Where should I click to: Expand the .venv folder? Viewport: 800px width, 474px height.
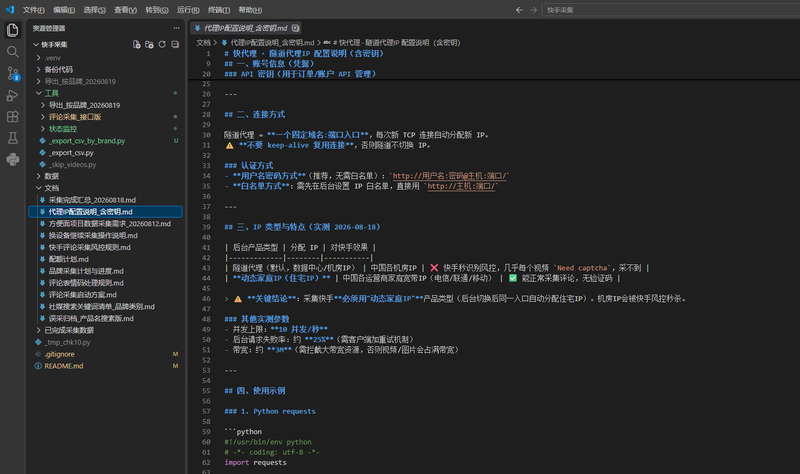coord(105,58)
